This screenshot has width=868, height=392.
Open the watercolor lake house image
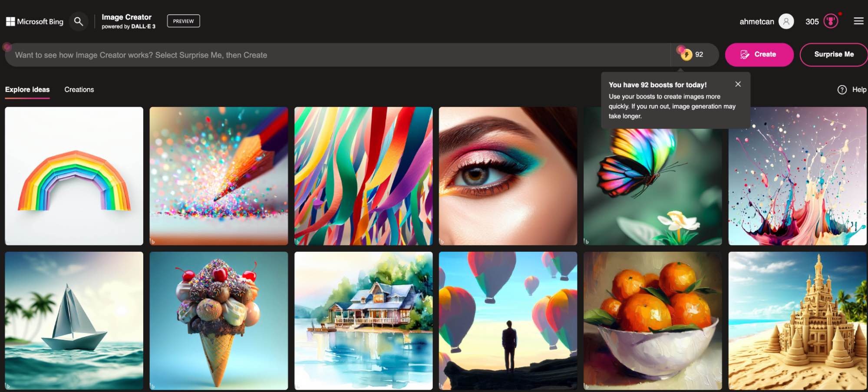point(363,320)
